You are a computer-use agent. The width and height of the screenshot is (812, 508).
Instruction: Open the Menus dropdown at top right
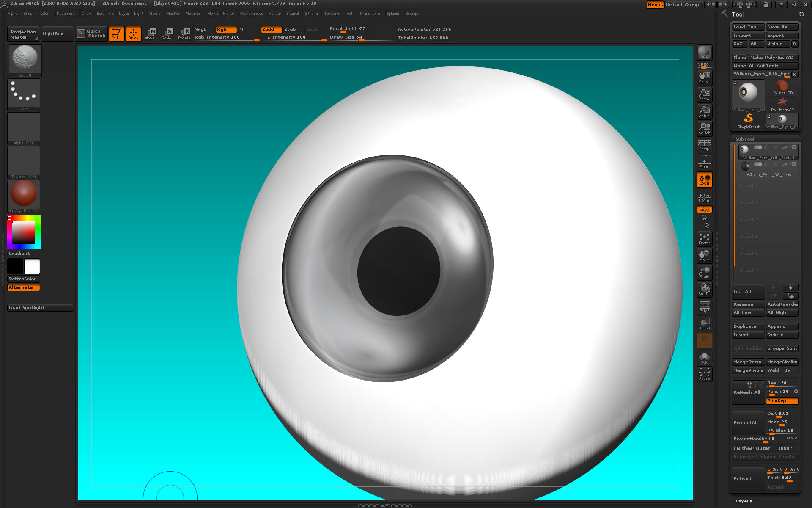click(655, 5)
